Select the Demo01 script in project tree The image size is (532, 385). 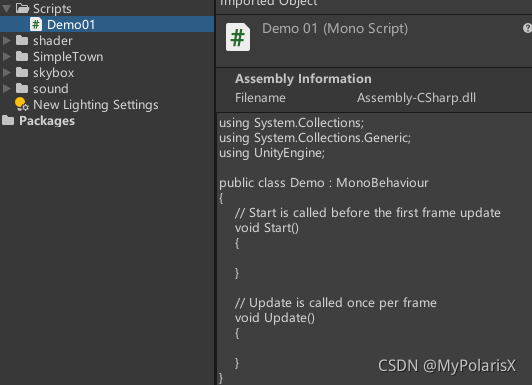[107, 24]
